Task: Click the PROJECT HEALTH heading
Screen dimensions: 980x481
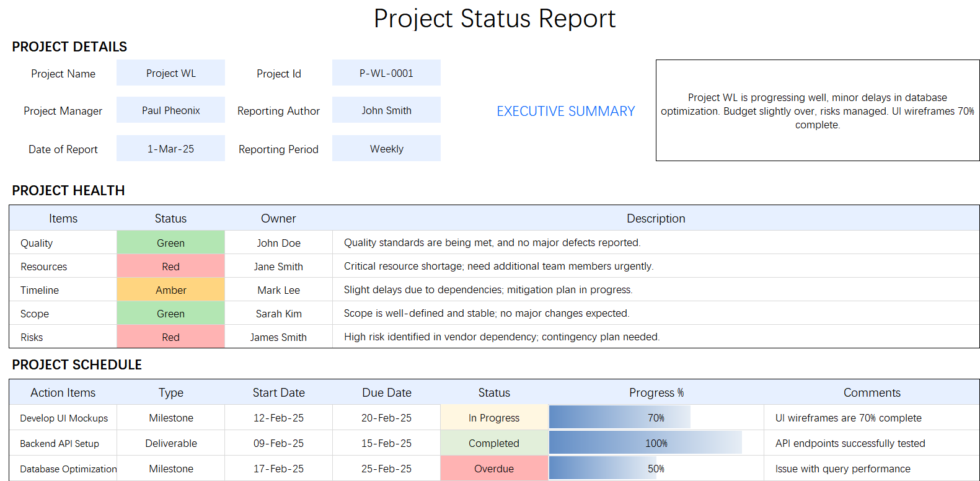Action: 68,191
